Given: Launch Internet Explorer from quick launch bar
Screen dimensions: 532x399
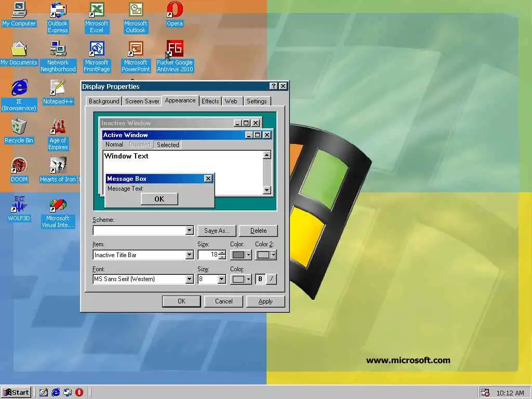Looking at the screenshot, I should pyautogui.click(x=56, y=392).
